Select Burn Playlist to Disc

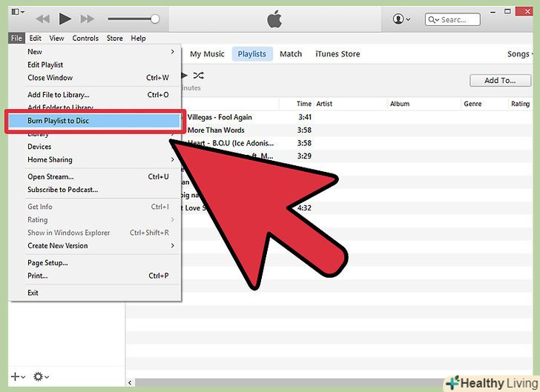[x=94, y=121]
